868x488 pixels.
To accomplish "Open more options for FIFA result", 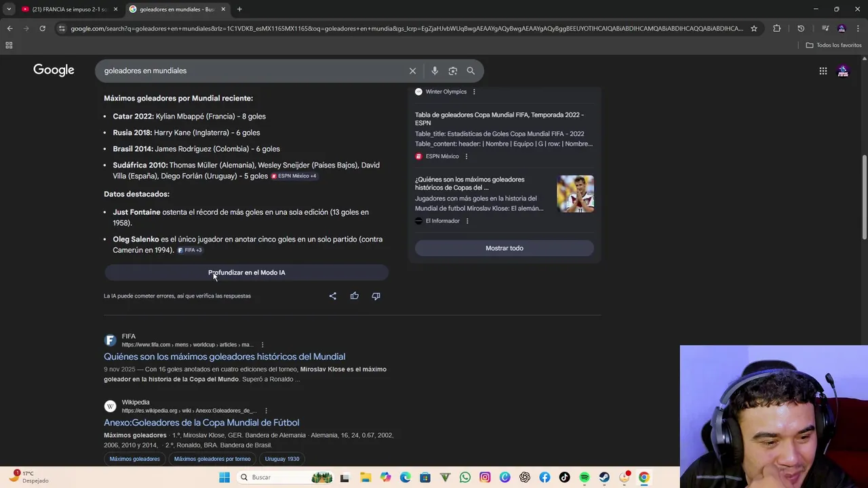I will pyautogui.click(x=262, y=344).
